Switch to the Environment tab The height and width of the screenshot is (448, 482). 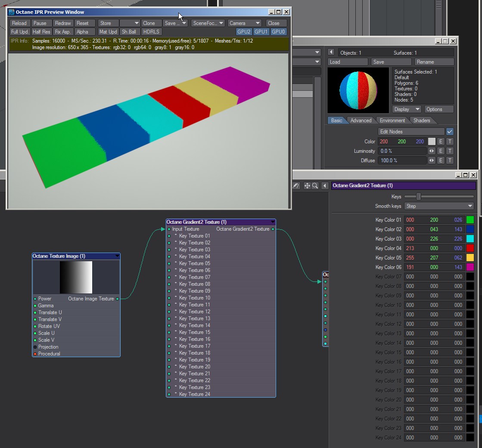point(392,120)
